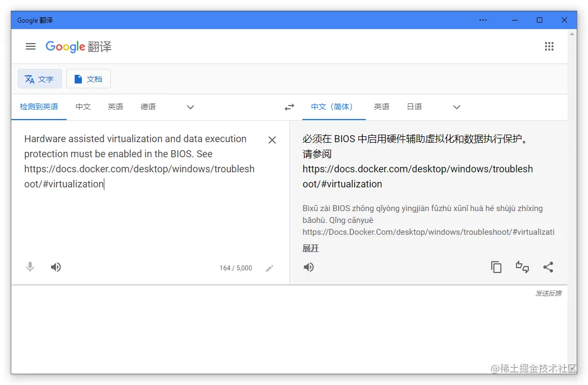Select 中文（简体）target language tab
The image size is (588, 385).
click(334, 107)
